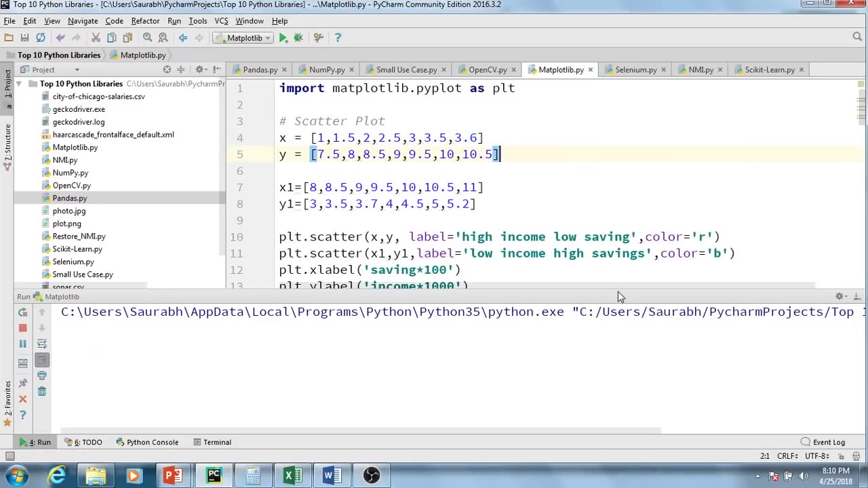The image size is (868, 488).
Task: Pause output in the Run panel
Action: (22, 344)
